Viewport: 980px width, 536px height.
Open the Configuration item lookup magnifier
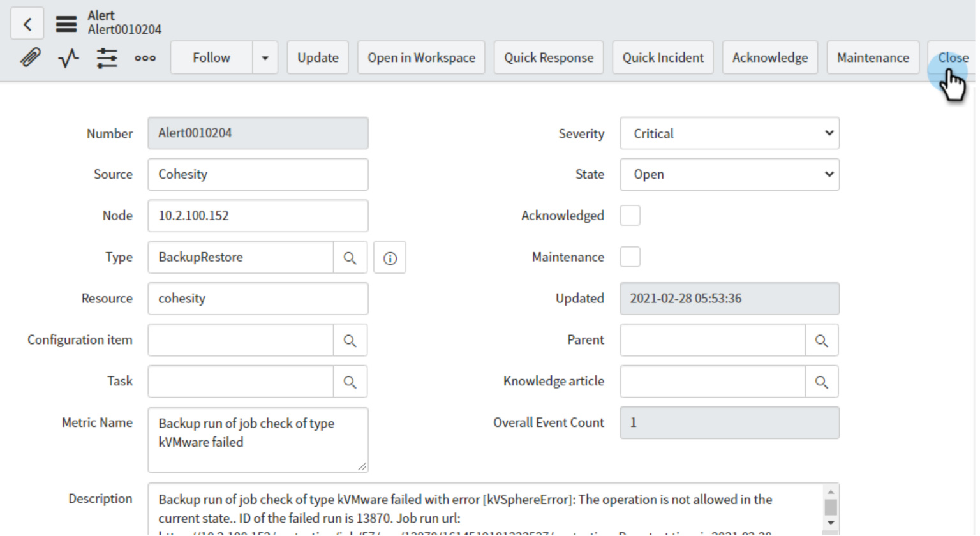coord(350,339)
